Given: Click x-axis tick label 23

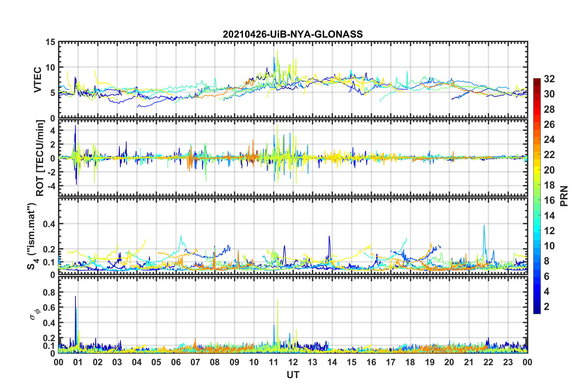Looking at the screenshot, I should [508, 362].
